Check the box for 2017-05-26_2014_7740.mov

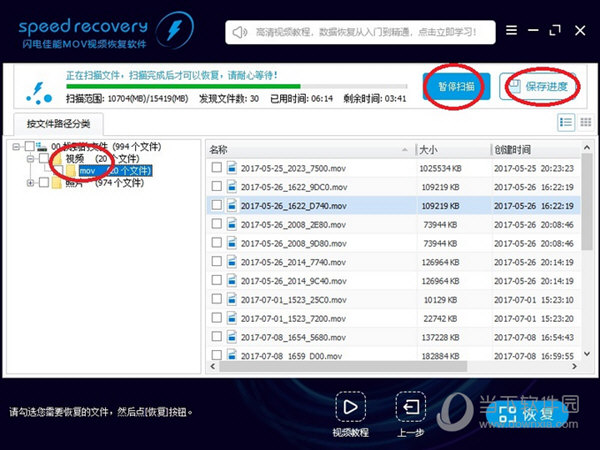[x=217, y=261]
